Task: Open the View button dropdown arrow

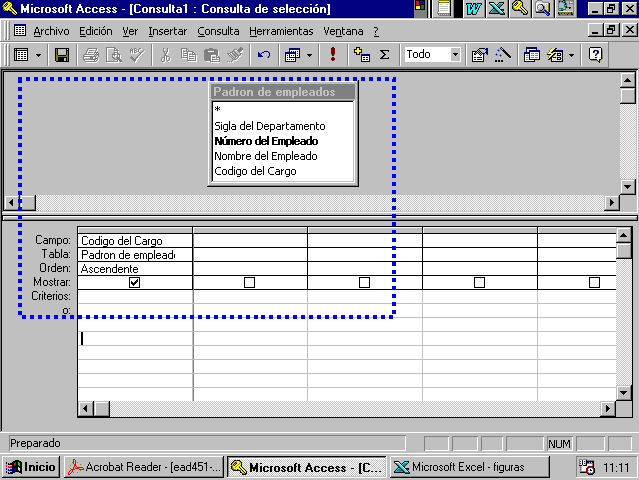Action: [38, 55]
